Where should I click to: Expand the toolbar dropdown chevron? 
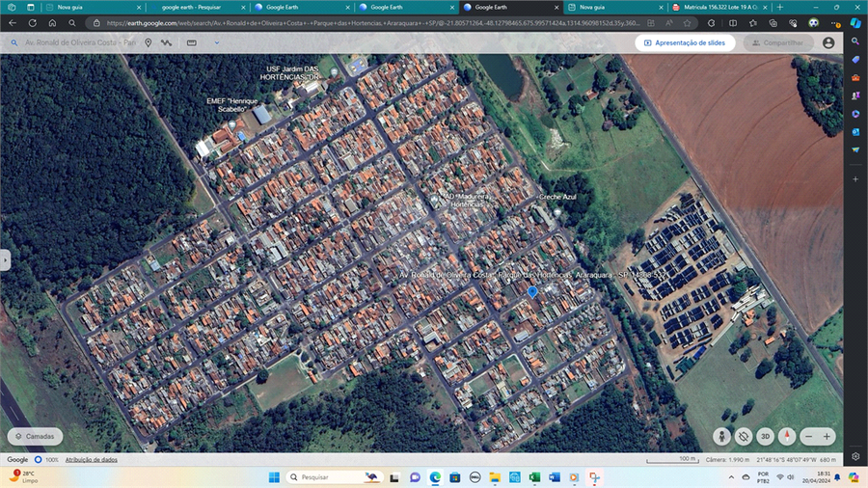pyautogui.click(x=216, y=42)
